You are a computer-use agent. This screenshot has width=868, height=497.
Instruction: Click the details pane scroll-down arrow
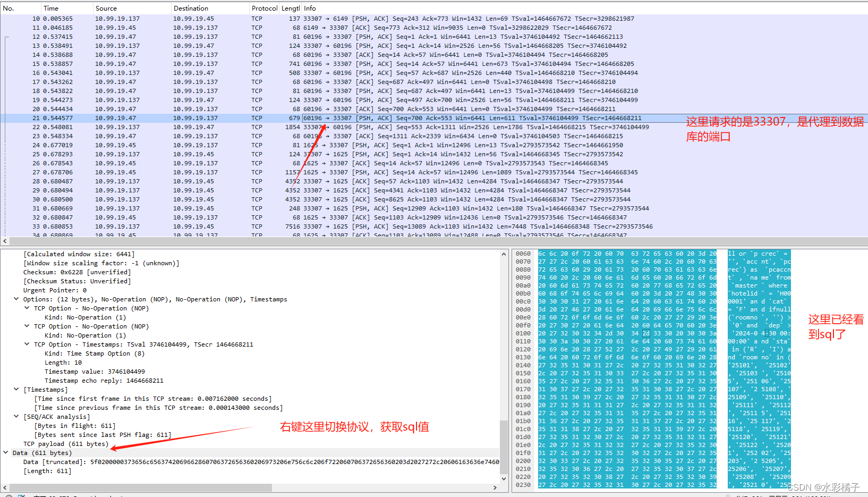click(504, 479)
